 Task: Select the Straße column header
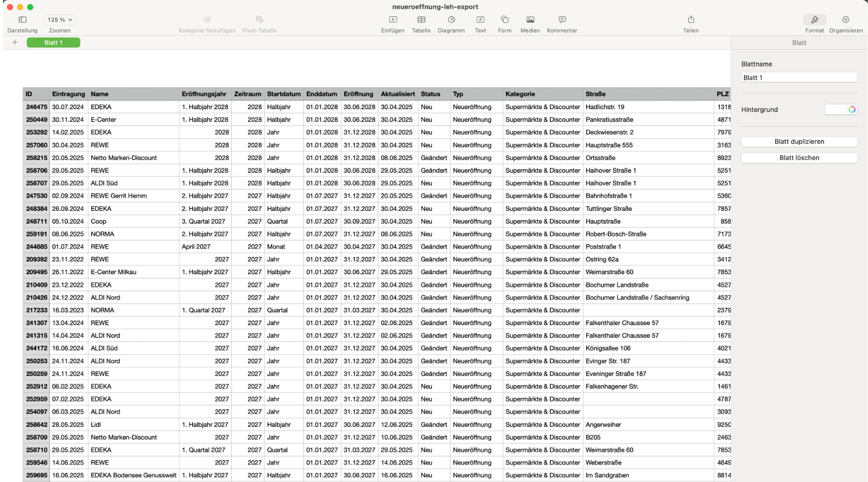pos(648,94)
